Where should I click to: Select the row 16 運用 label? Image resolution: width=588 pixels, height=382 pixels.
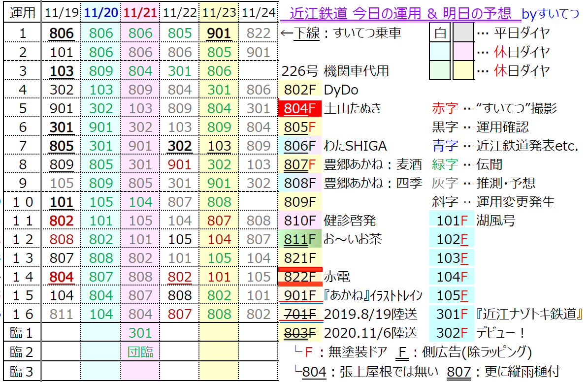(23, 314)
